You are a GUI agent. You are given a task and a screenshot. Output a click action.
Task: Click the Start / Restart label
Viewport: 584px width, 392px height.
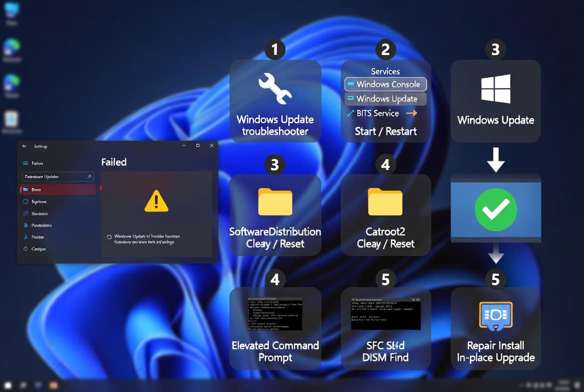point(385,131)
